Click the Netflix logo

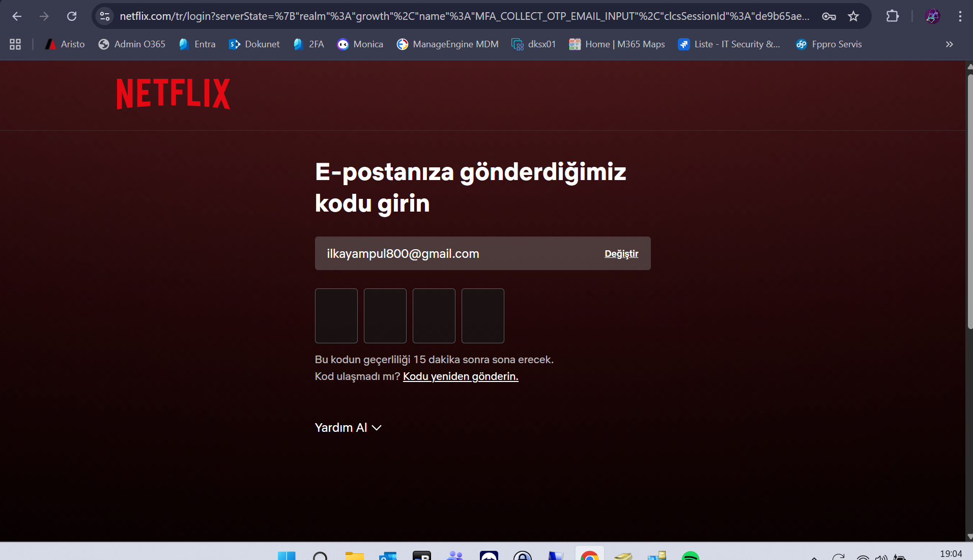pyautogui.click(x=173, y=94)
